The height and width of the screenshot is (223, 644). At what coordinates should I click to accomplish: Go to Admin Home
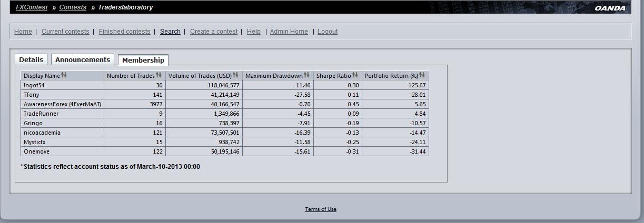(289, 32)
